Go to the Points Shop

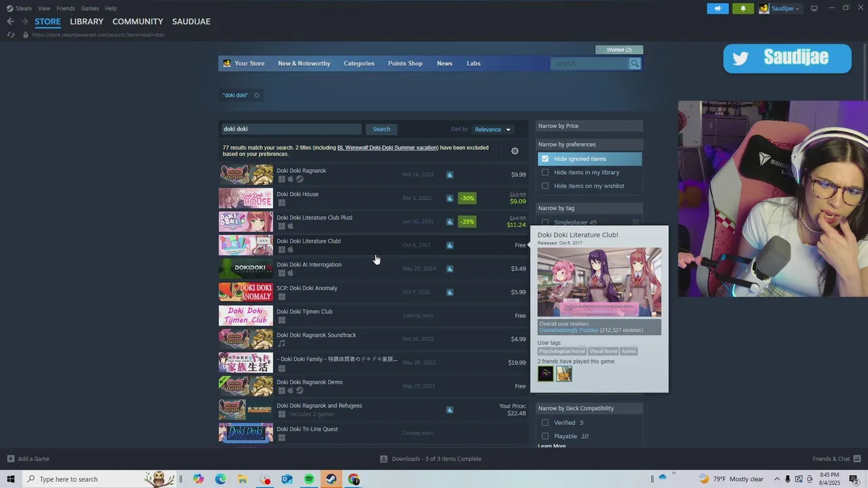(x=405, y=64)
